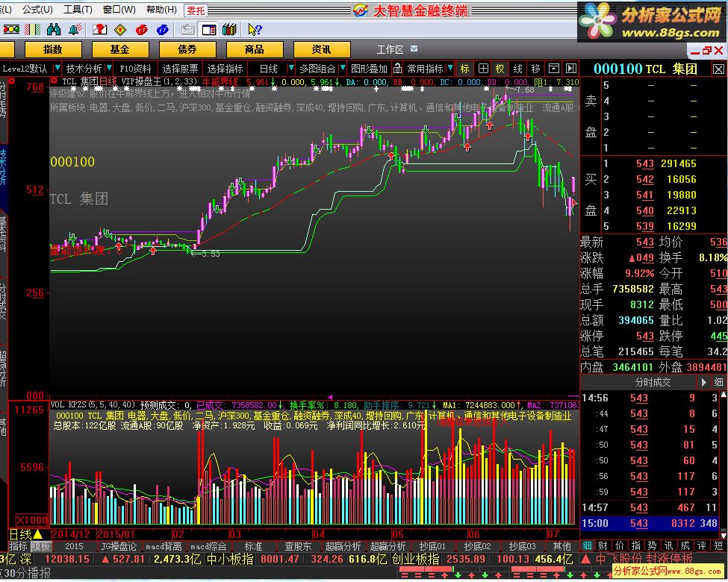Click the yellow diamond arrow icon
Screen dimensions: 728x582
(x=120, y=30)
